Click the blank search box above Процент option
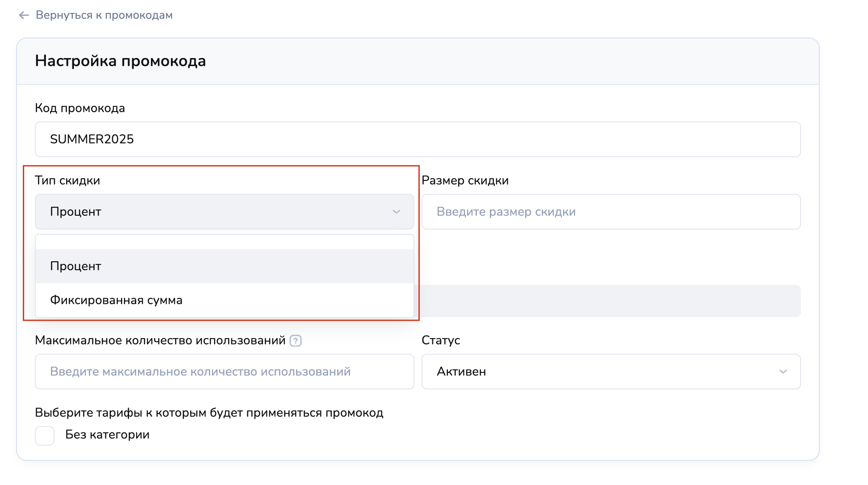 click(224, 242)
